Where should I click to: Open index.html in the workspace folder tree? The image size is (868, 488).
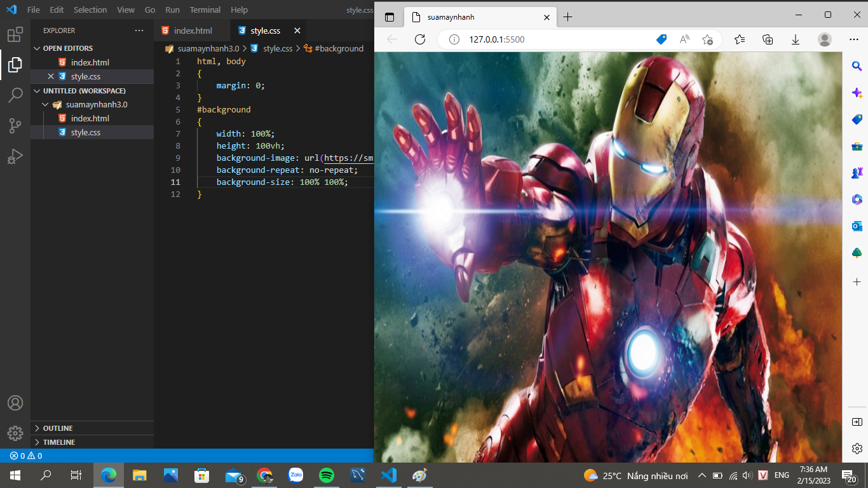[x=92, y=118]
